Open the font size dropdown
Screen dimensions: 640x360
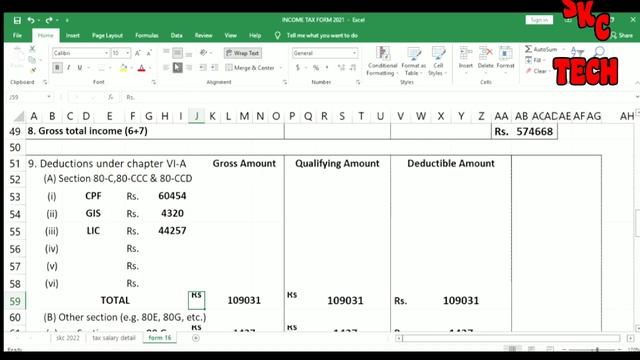click(127, 53)
